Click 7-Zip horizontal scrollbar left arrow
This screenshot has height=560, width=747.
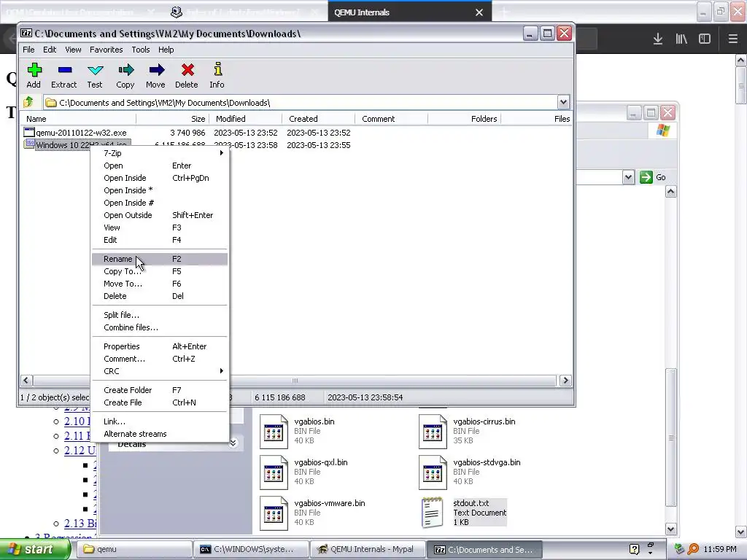27,381
